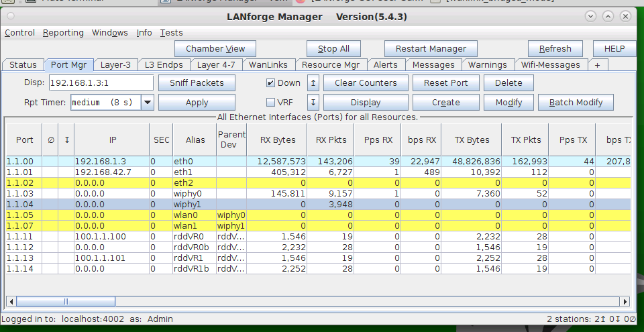The width and height of the screenshot is (644, 332).
Task: Sort by the down-arrow status column header
Action: [x=66, y=140]
